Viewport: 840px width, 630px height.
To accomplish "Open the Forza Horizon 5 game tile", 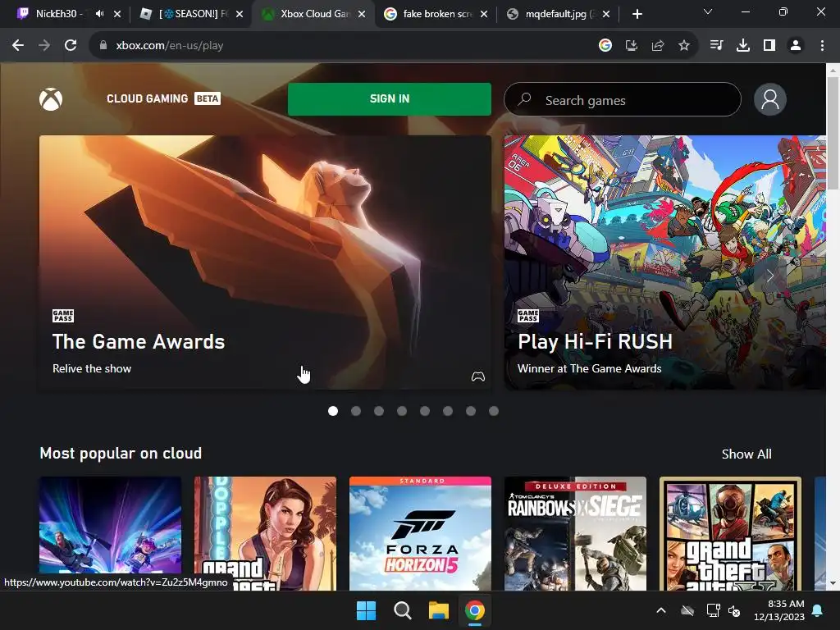I will click(x=420, y=533).
